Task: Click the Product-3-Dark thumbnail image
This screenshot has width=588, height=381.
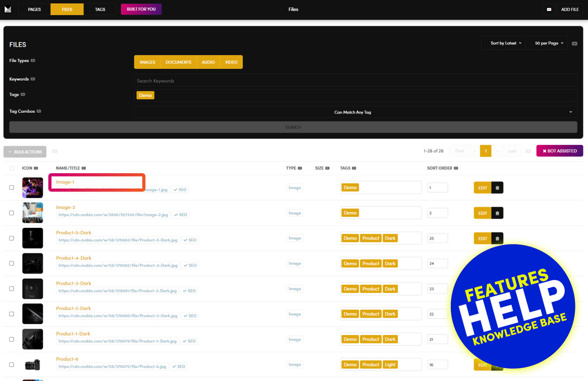Action: pyautogui.click(x=33, y=289)
